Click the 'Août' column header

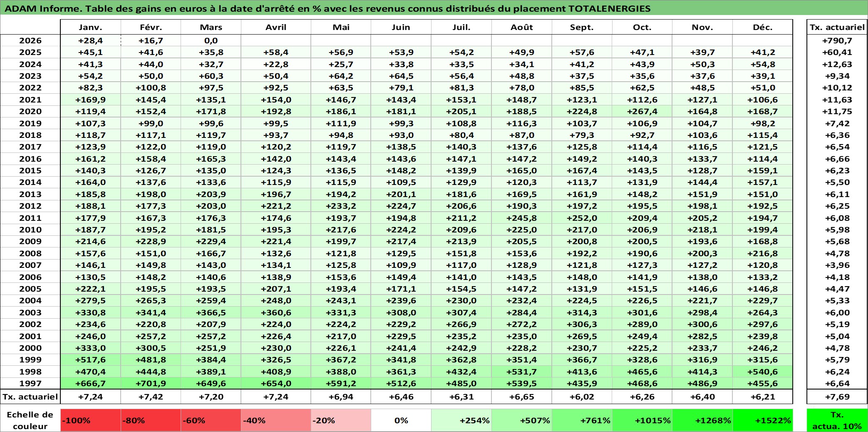pos(522,27)
